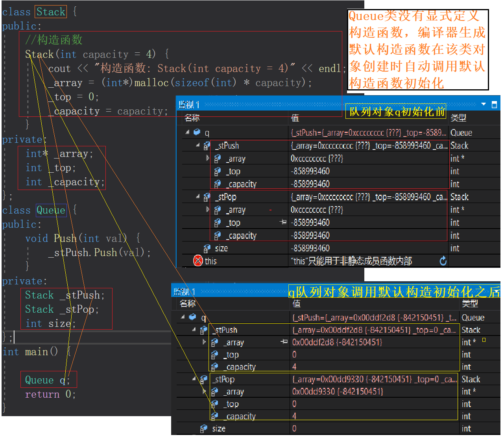Click 'malloc' in the _array assignment line
This screenshot has width=504, height=437.
pos(151,83)
